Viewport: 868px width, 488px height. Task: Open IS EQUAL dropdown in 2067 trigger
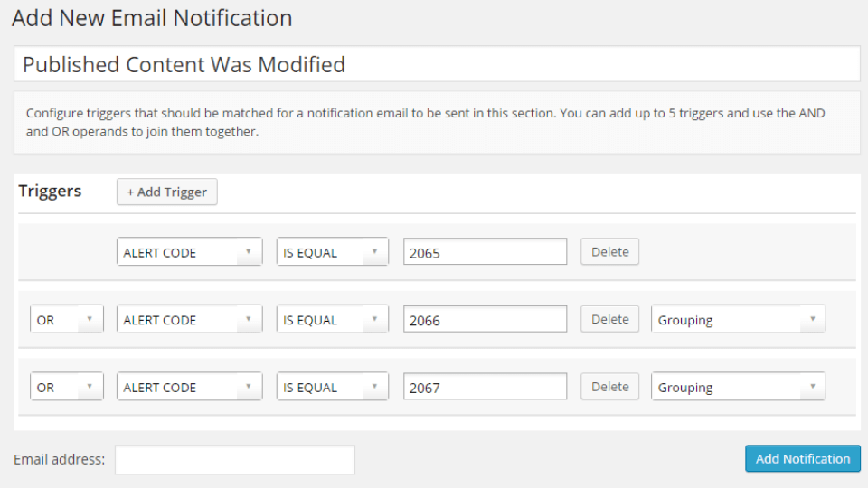click(x=332, y=387)
